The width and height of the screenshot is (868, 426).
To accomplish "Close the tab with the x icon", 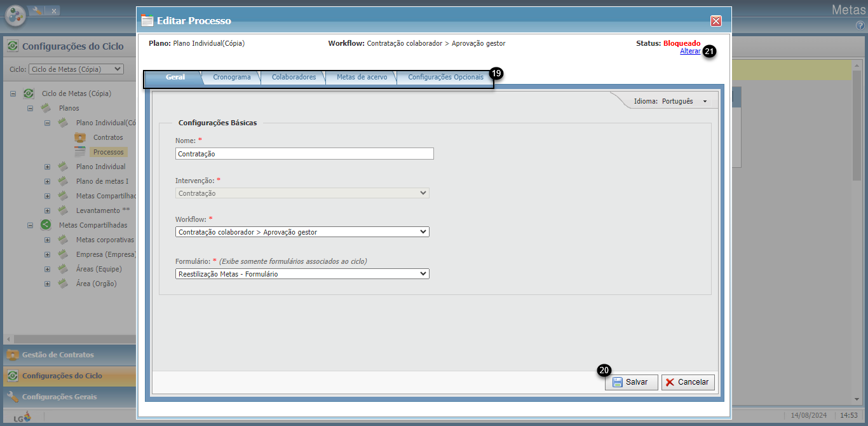I will coord(54,11).
